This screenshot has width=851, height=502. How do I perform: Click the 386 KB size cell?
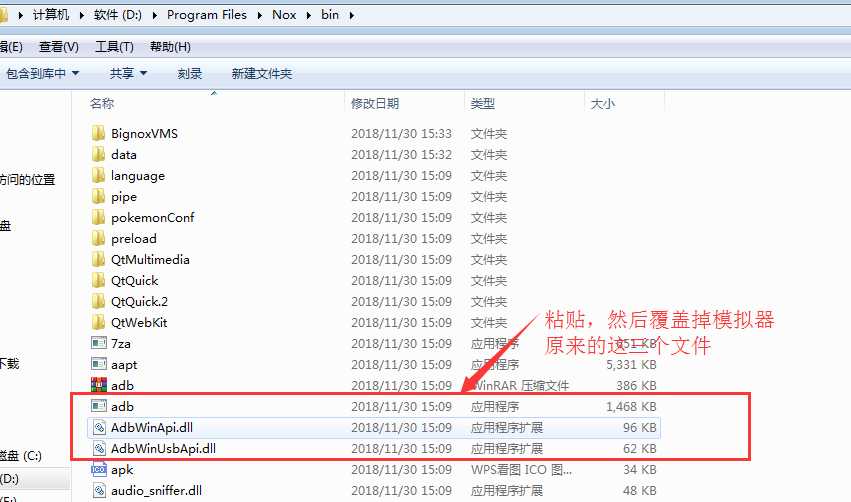[636, 385]
